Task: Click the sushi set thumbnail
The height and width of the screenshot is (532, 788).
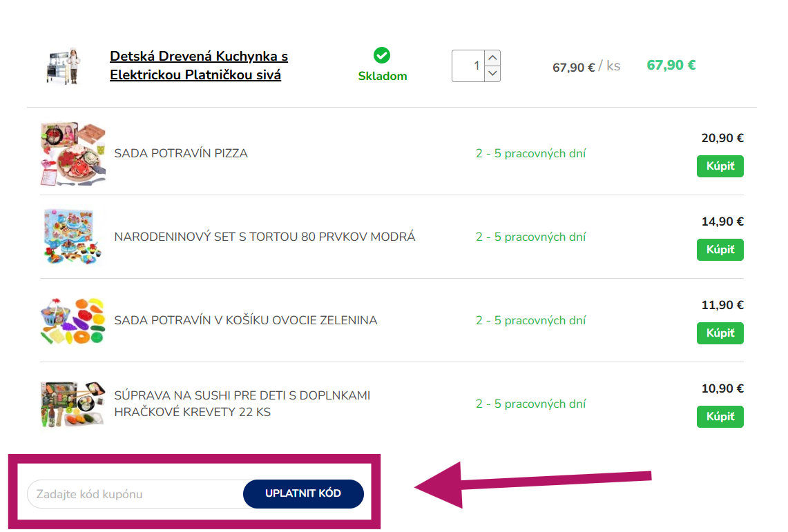Action: 73,404
